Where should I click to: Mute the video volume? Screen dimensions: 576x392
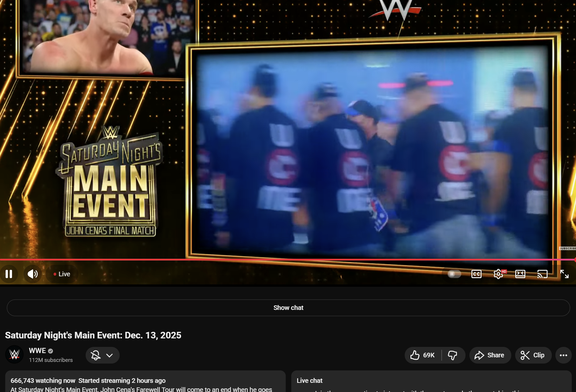tap(32, 274)
